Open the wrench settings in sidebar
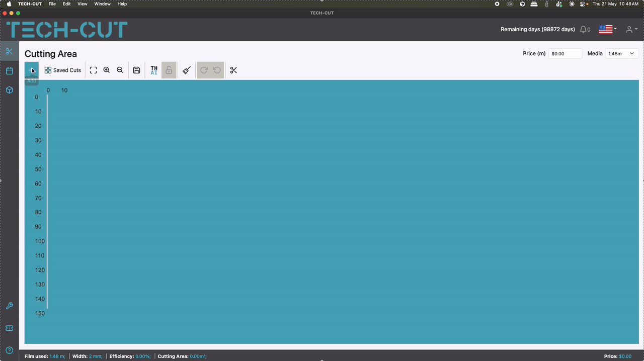644x361 pixels. click(x=9, y=306)
